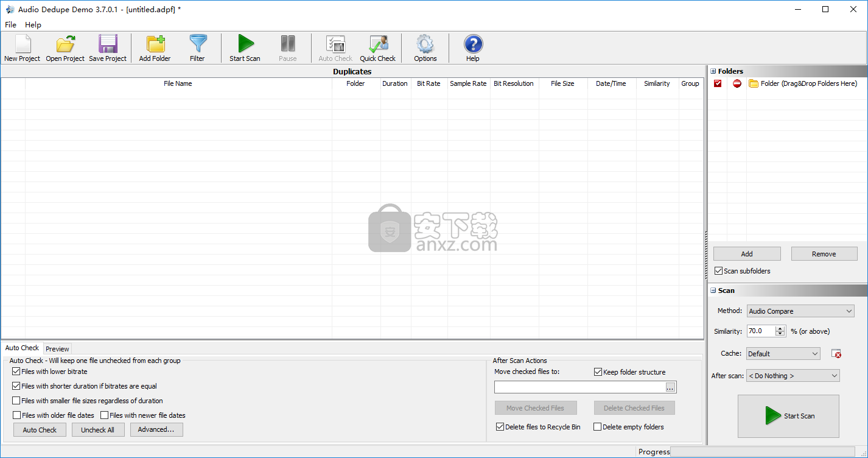Open the After scan dropdown
868x458 pixels.
point(793,376)
